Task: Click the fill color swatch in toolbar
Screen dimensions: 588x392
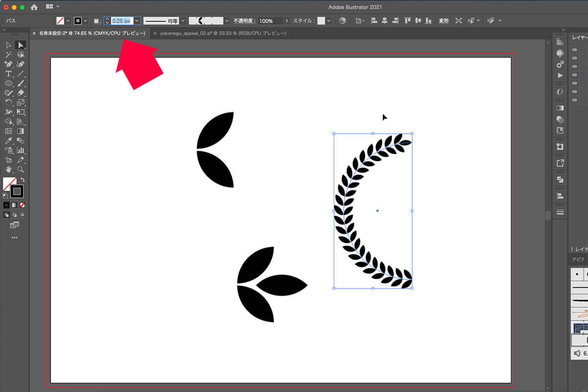Action: pos(8,184)
